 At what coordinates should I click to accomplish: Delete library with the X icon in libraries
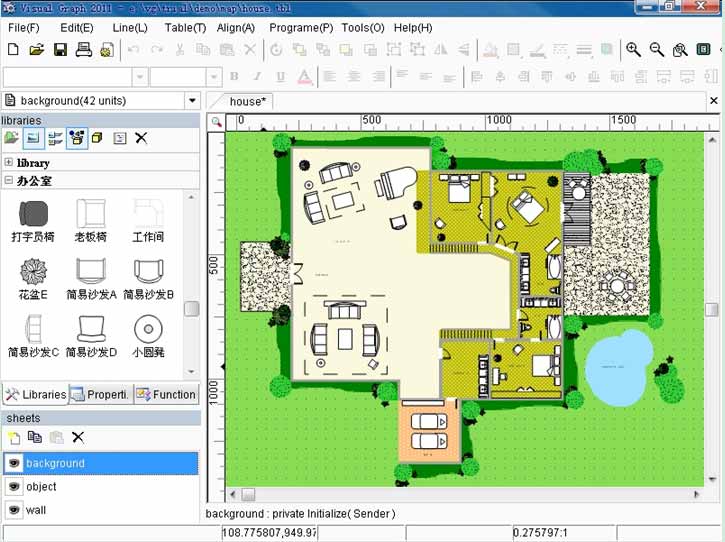click(141, 138)
